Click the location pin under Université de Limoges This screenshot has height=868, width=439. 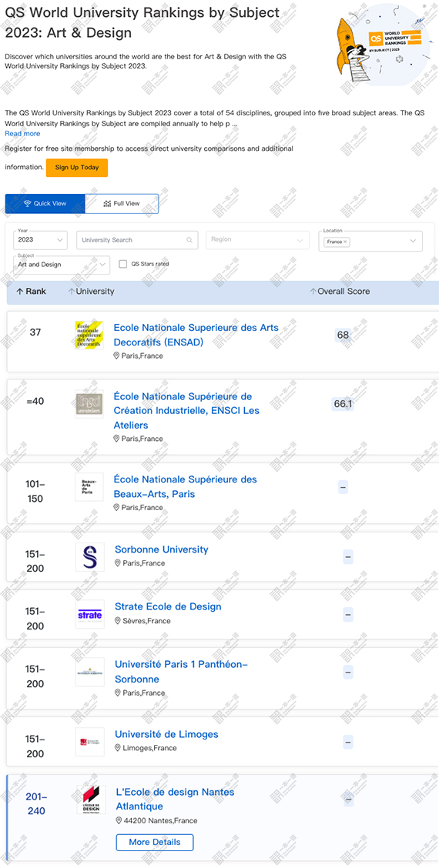pos(118,748)
